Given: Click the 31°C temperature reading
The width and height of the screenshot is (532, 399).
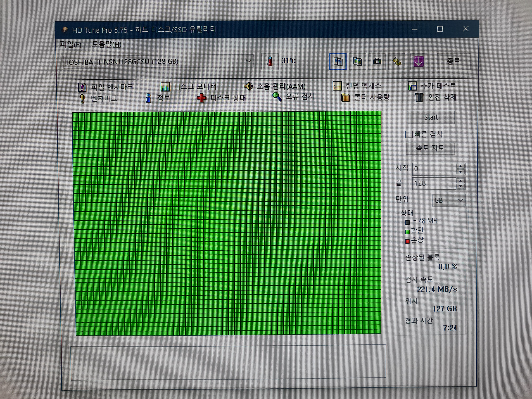Looking at the screenshot, I should click(x=288, y=61).
